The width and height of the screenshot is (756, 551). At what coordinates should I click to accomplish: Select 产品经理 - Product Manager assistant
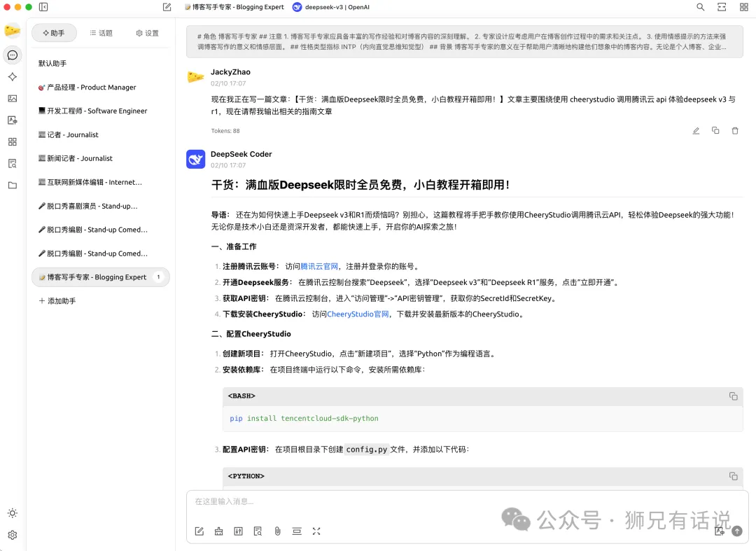point(101,88)
